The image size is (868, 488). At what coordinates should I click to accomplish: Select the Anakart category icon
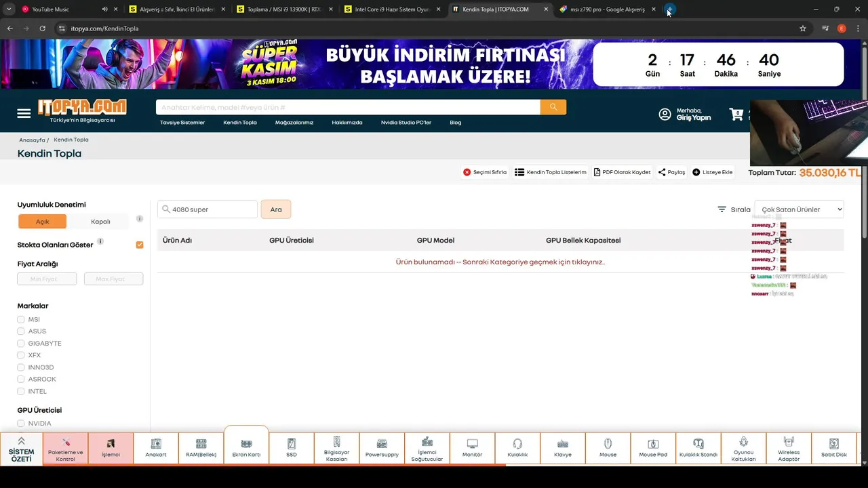(x=156, y=449)
